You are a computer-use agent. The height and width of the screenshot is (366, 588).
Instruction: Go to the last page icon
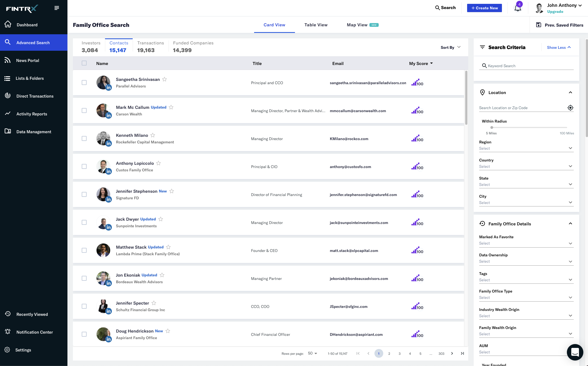pos(462,353)
